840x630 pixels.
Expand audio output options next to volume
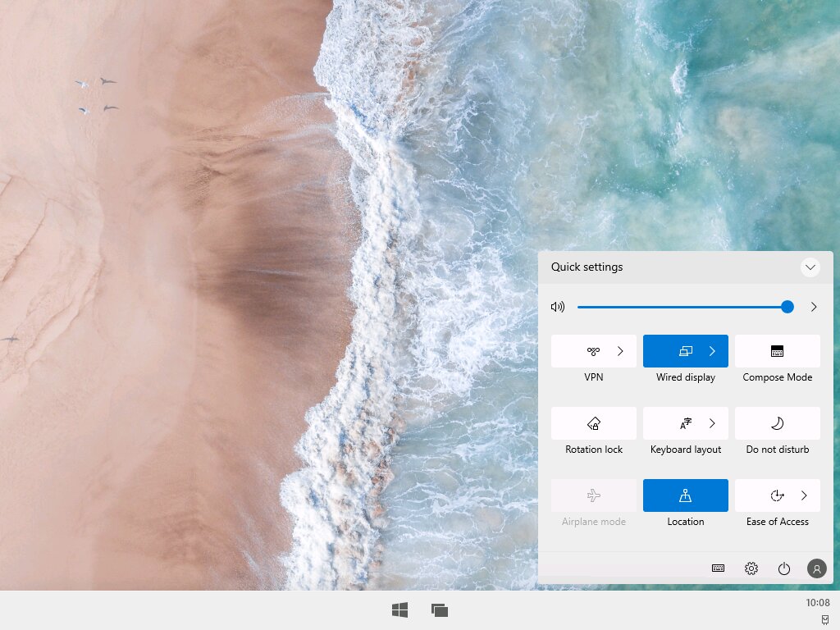tap(814, 307)
